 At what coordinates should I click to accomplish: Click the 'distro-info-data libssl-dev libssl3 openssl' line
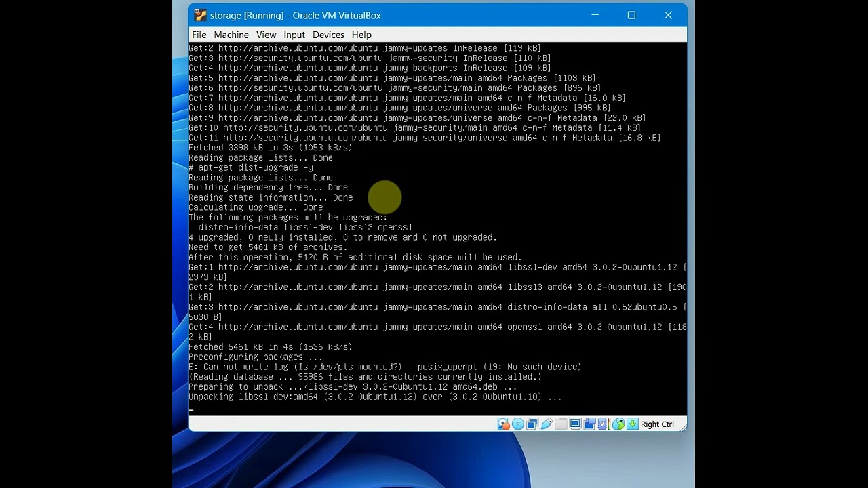(305, 227)
